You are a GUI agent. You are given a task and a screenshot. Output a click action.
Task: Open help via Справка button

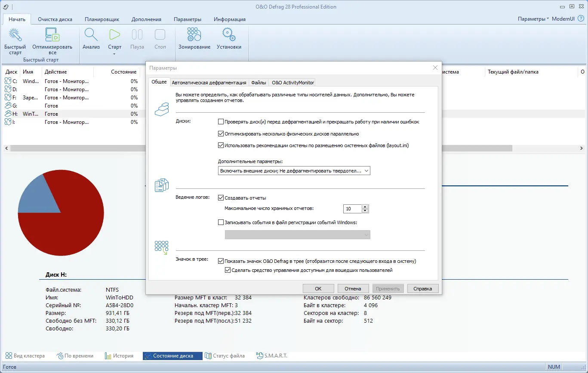(x=422, y=288)
